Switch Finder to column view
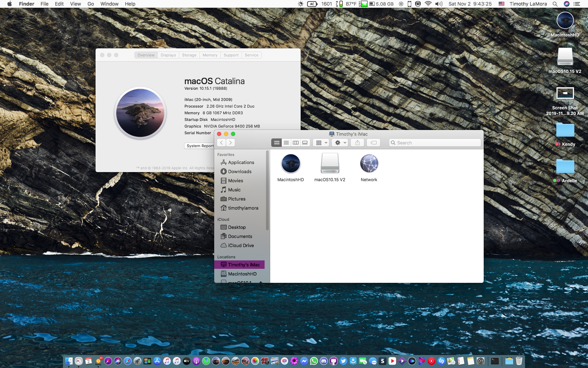The height and width of the screenshot is (368, 588). click(x=296, y=143)
